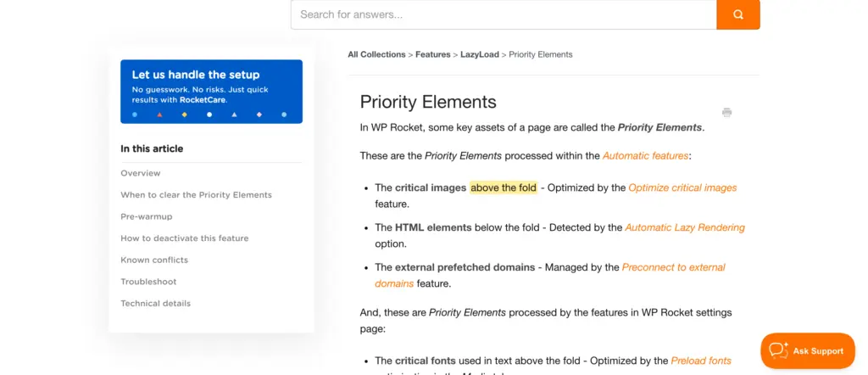Open the LazyLoad breadcrumb link
Image resolution: width=868 pixels, height=375 pixels.
point(480,54)
